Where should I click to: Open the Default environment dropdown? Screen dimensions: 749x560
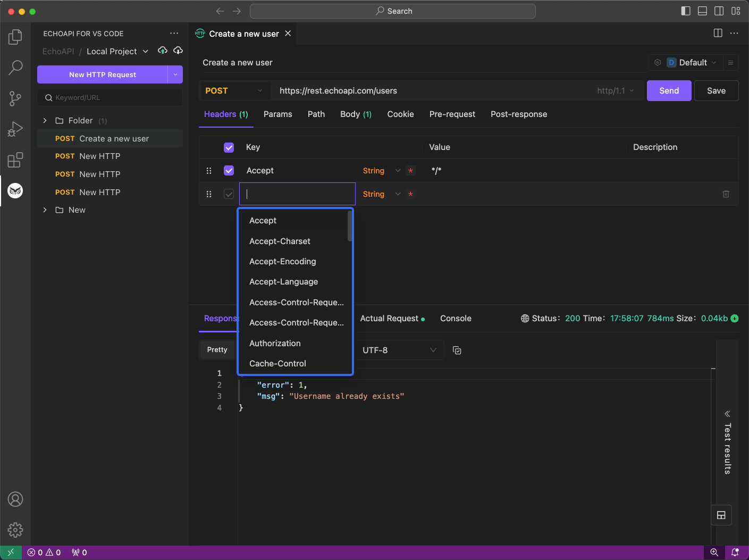point(693,62)
